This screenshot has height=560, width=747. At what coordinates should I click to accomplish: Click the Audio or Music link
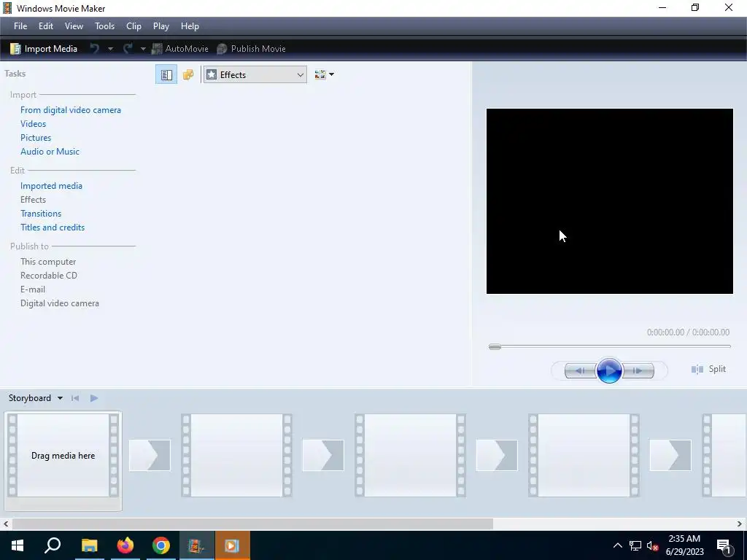[x=50, y=152]
